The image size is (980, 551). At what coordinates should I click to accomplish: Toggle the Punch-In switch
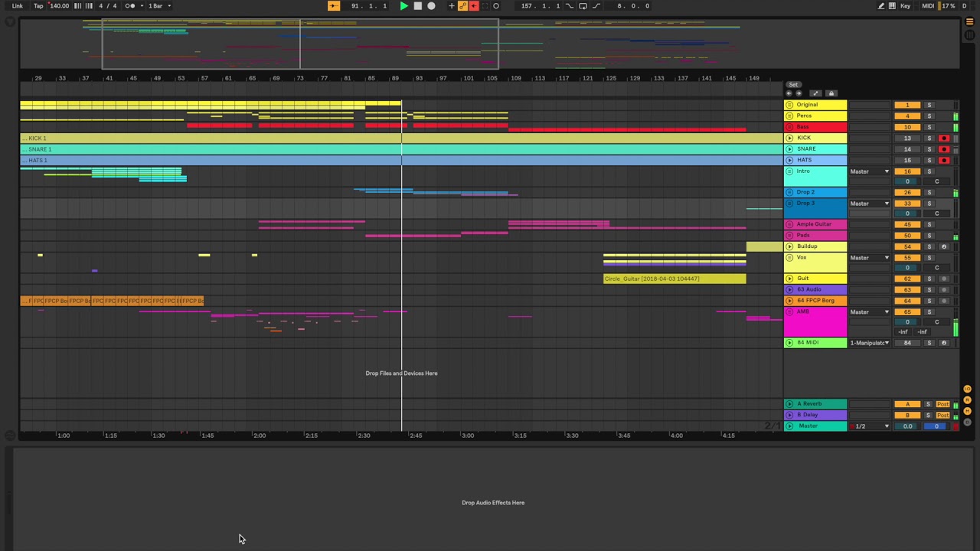click(570, 6)
